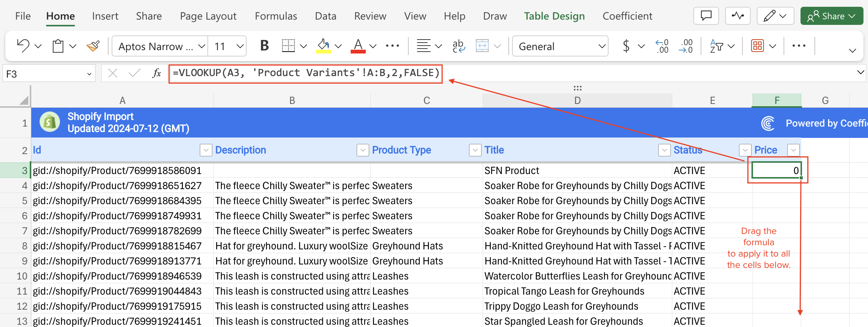Apply the red font color

(358, 46)
